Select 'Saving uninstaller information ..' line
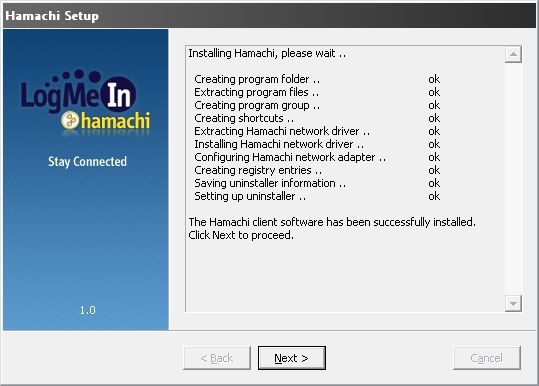This screenshot has height=386, width=539. pyautogui.click(x=270, y=183)
